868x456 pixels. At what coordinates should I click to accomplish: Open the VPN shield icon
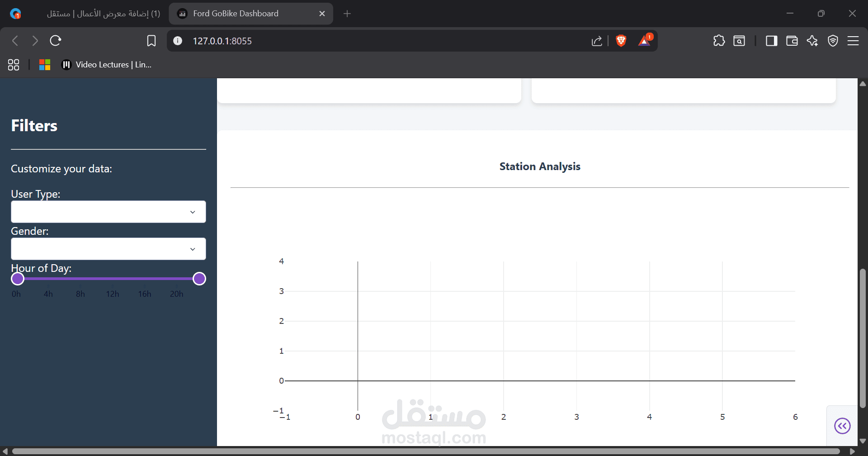(x=833, y=41)
